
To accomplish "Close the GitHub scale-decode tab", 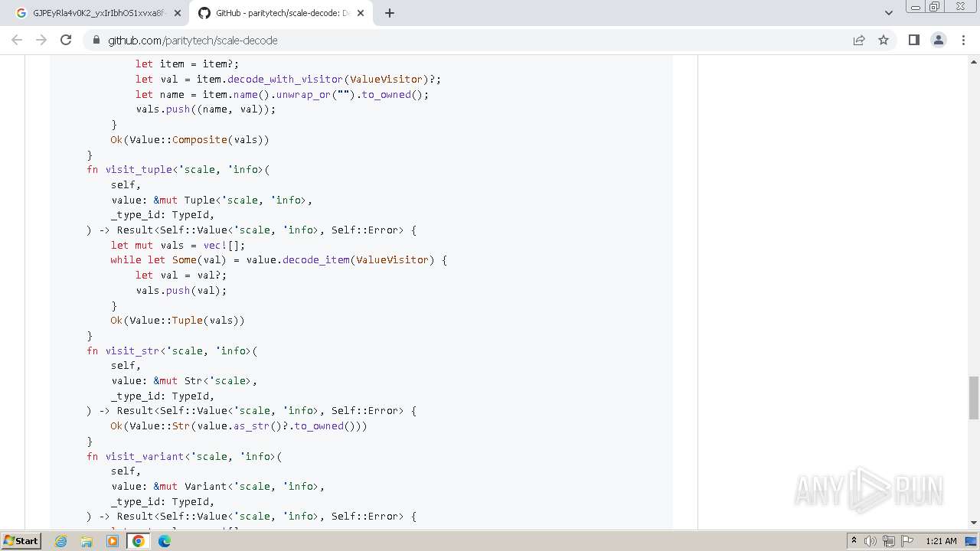I will [x=361, y=13].
